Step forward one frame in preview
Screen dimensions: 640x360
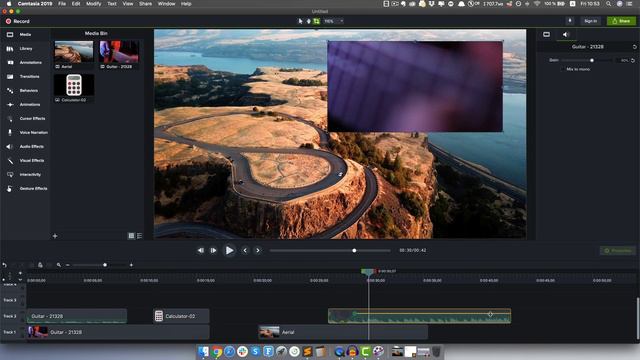pos(213,250)
